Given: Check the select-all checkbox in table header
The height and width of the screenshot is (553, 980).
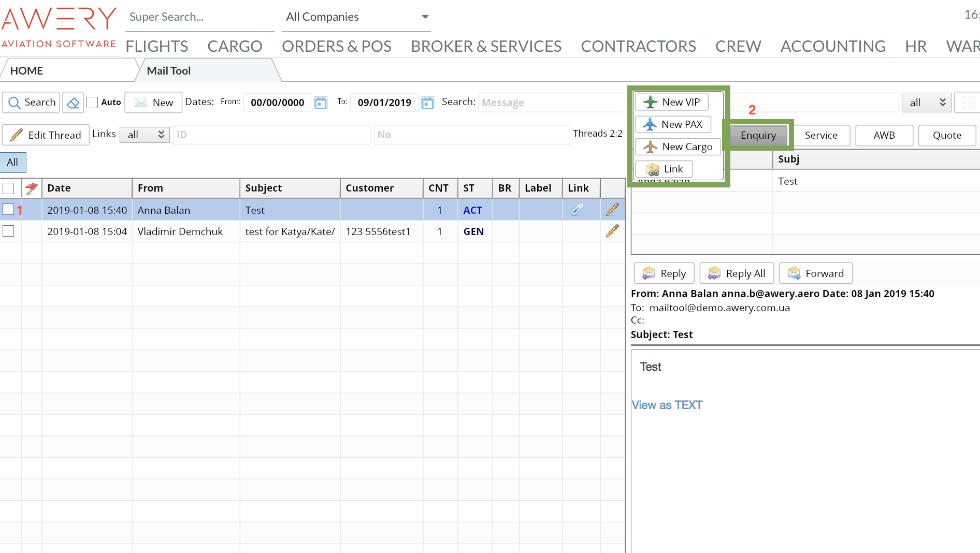Looking at the screenshot, I should (x=9, y=188).
